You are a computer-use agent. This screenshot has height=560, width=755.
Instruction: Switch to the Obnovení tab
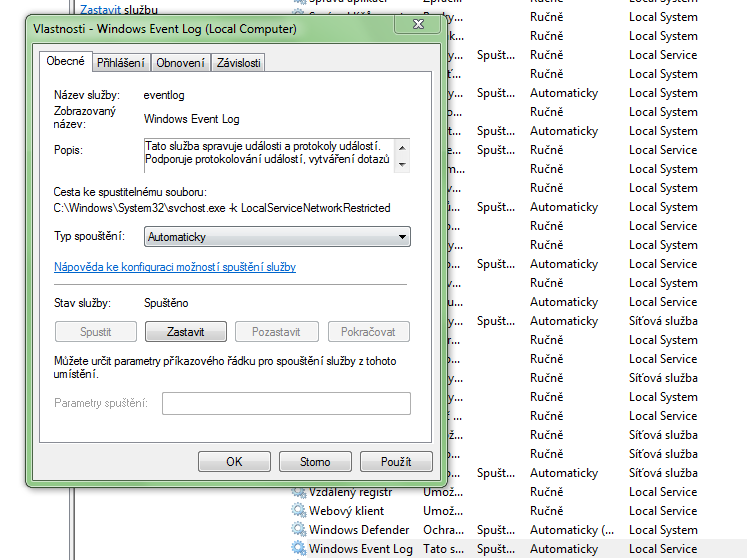click(181, 63)
